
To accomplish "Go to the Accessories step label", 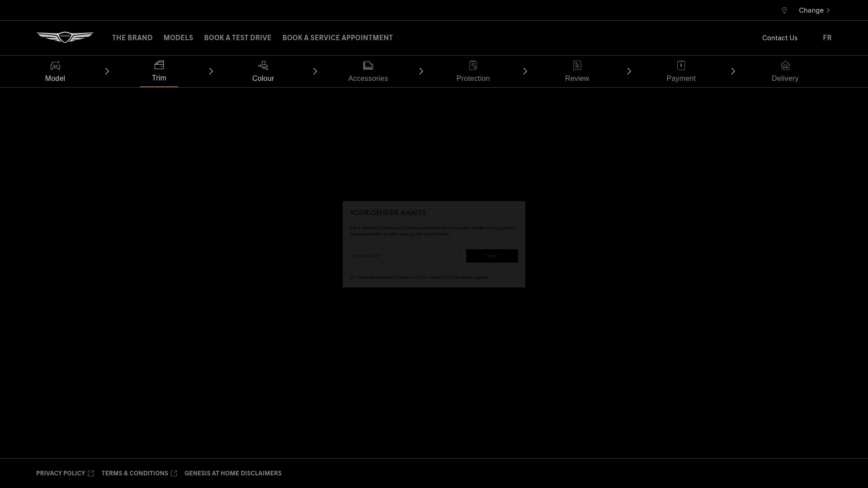I will pos(368,79).
